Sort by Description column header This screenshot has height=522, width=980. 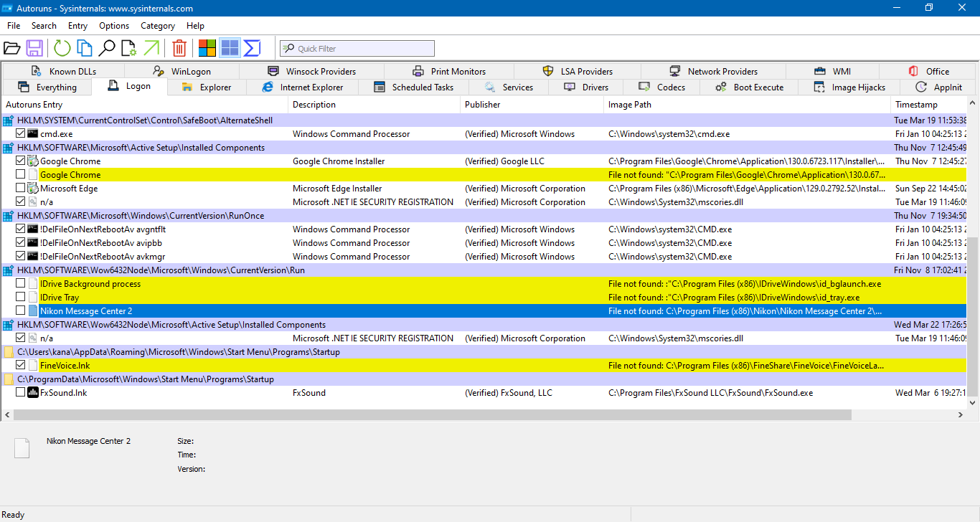374,105
